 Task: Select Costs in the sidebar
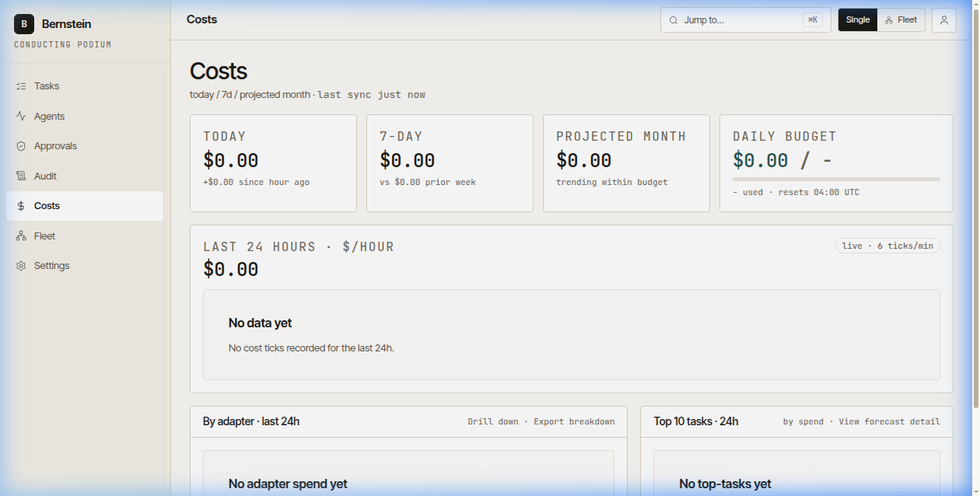tap(86, 206)
